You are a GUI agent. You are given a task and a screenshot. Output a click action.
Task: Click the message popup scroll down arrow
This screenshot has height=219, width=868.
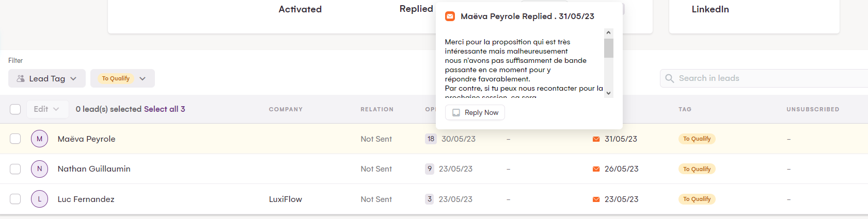click(x=608, y=93)
